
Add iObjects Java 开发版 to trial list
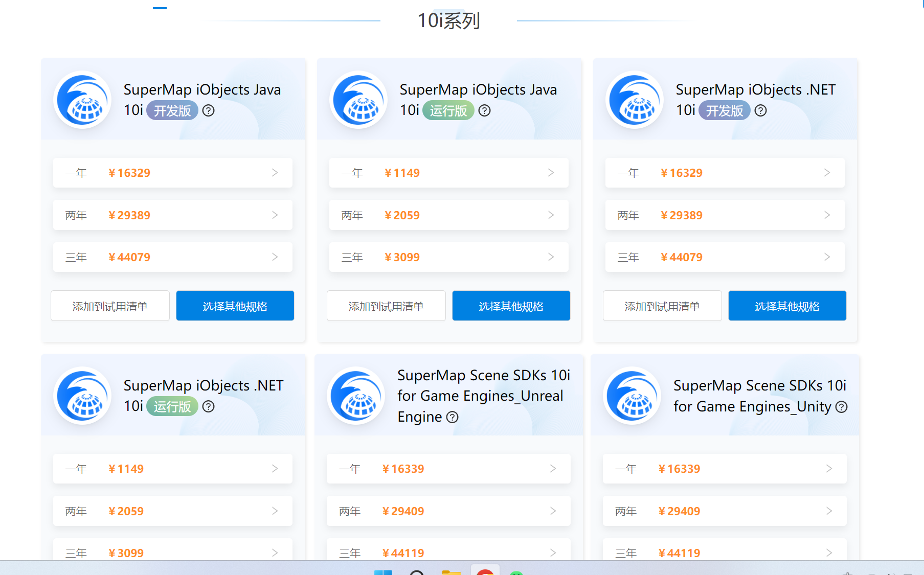click(x=110, y=306)
